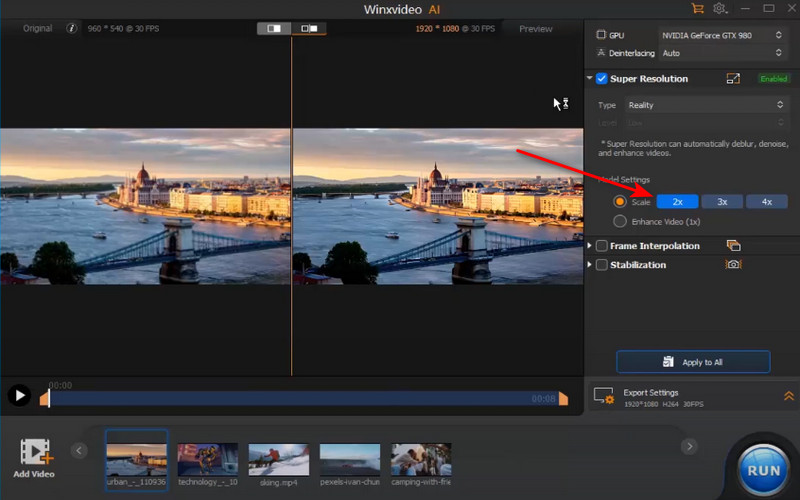Click the green Enabled status badge
This screenshot has width=800, height=500.
[773, 79]
